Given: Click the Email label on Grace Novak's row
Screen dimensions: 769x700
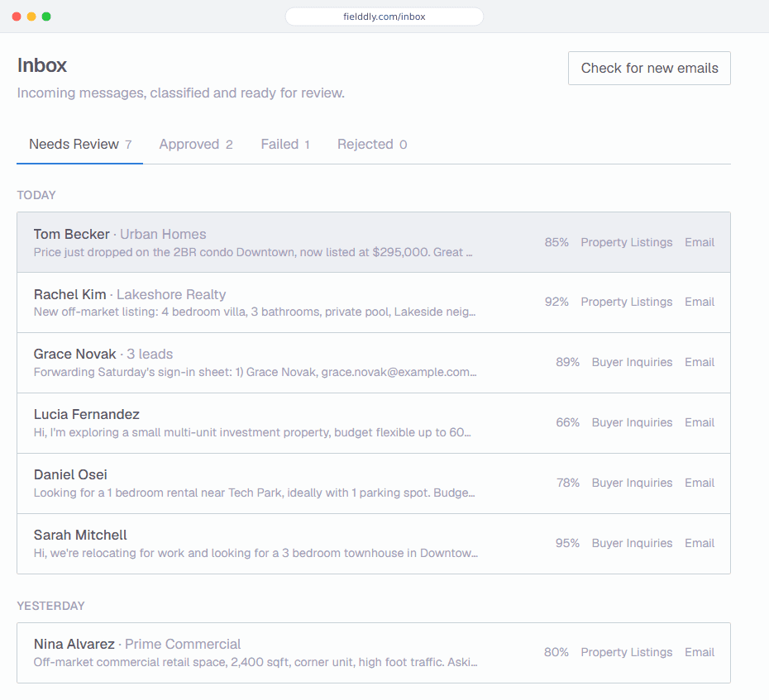Looking at the screenshot, I should pyautogui.click(x=700, y=362).
